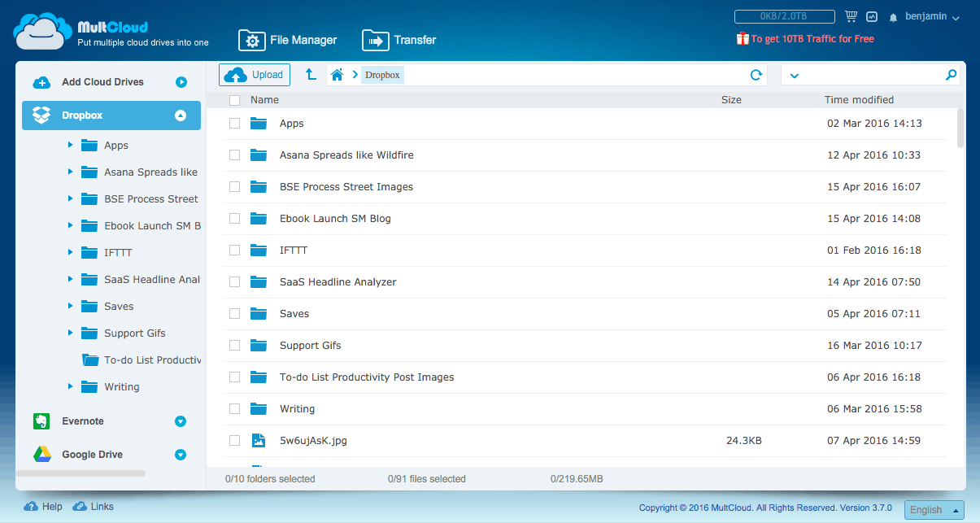Expand the IFTTT tree node arrow
Viewport: 980px width, 523px height.
coord(71,252)
